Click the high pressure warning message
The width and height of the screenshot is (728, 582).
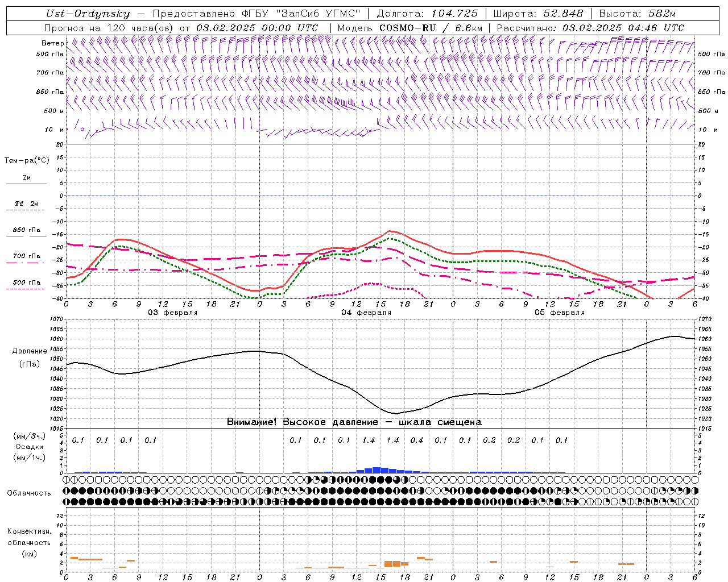point(354,422)
